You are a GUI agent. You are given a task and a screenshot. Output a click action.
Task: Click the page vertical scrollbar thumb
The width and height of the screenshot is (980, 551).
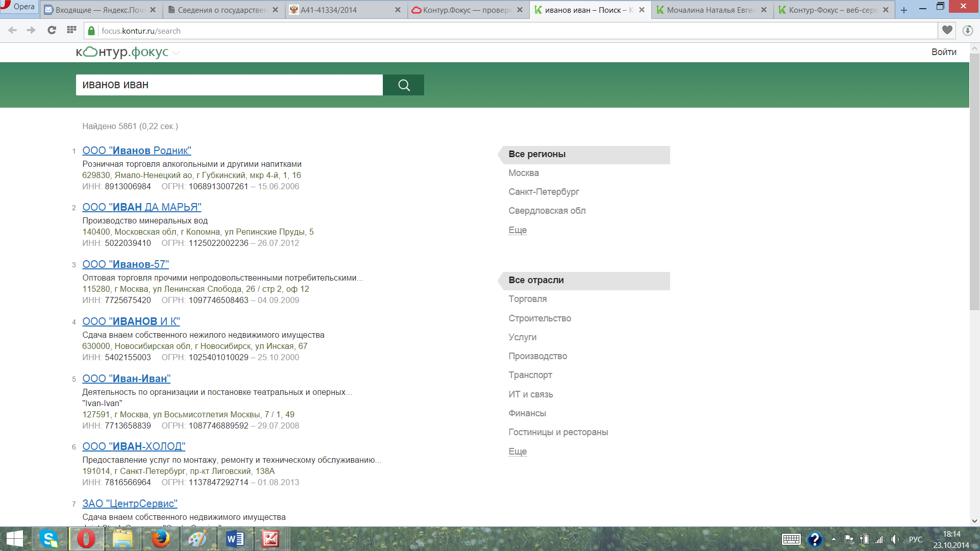point(974,182)
